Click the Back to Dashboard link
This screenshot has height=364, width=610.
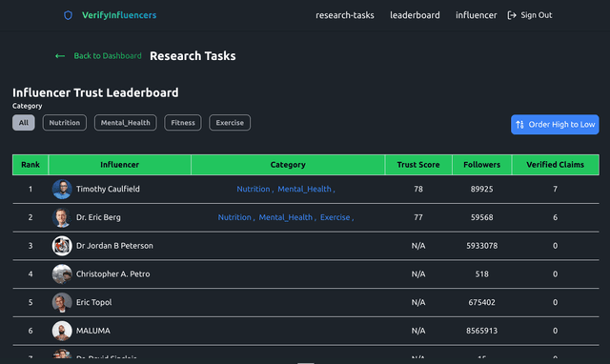[108, 56]
